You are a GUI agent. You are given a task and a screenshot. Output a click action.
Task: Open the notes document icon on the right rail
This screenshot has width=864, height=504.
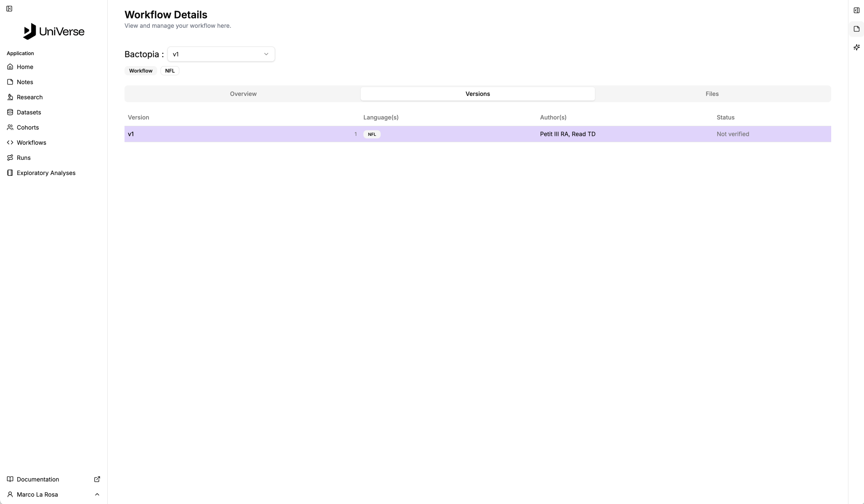[x=856, y=29]
